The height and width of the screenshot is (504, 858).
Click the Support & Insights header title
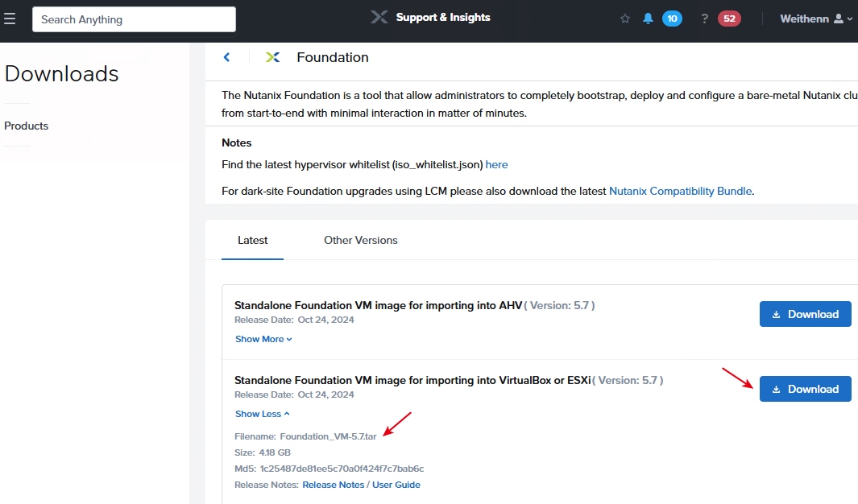[442, 18]
